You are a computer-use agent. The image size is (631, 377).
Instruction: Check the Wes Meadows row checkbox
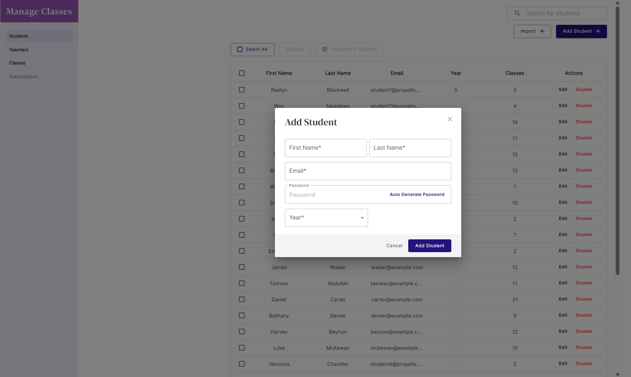241,106
